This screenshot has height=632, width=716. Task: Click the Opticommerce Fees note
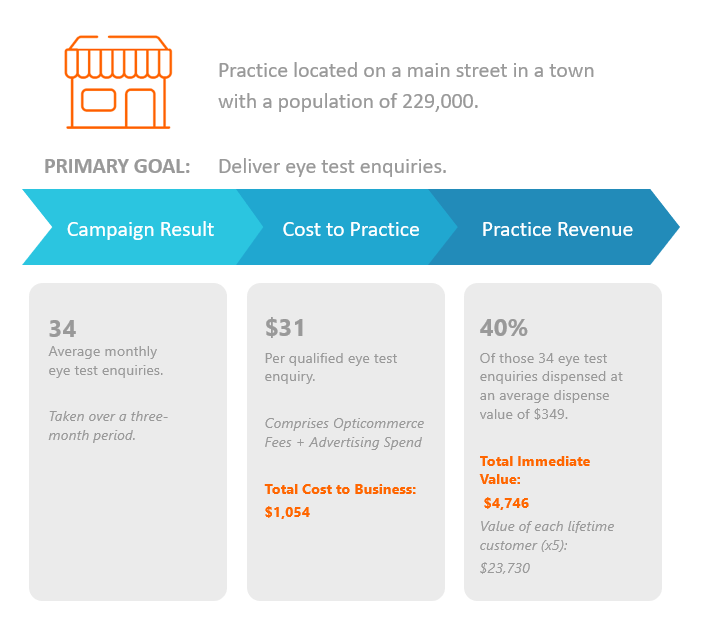[344, 433]
